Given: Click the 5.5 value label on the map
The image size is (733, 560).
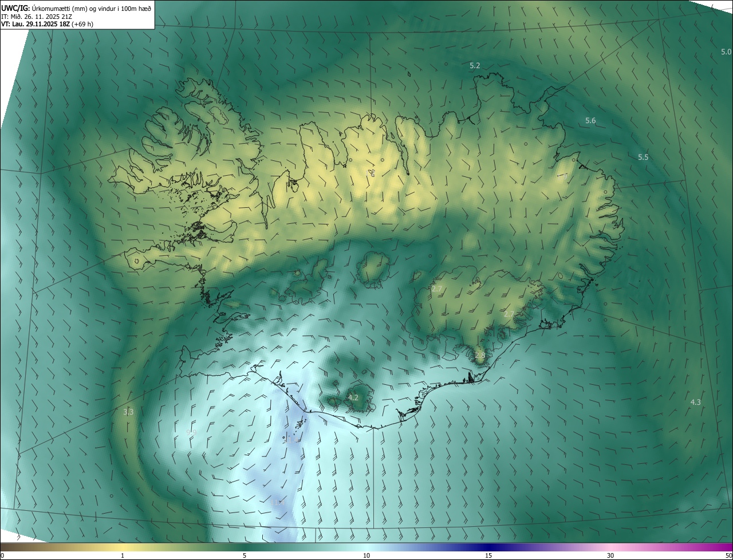Looking at the screenshot, I should (x=643, y=157).
